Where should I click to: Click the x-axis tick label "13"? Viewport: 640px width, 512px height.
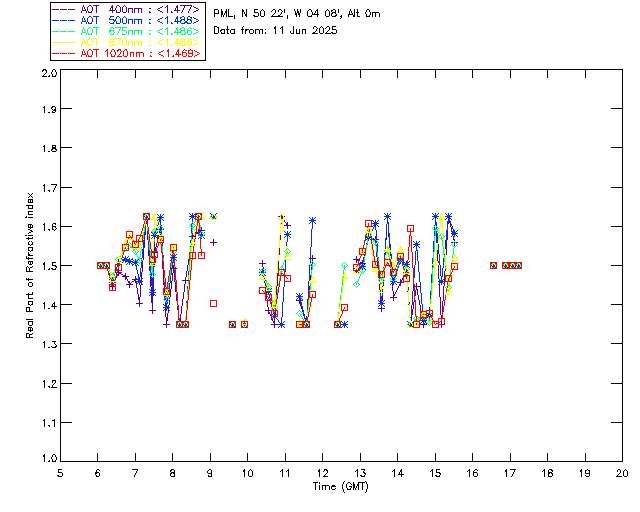click(x=360, y=473)
